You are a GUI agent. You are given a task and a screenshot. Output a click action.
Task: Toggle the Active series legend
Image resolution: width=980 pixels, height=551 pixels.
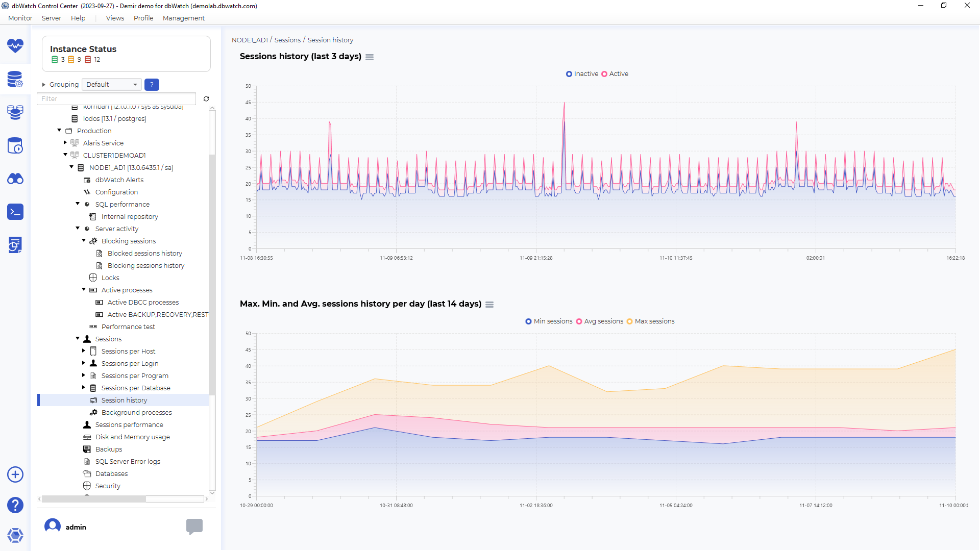click(615, 74)
